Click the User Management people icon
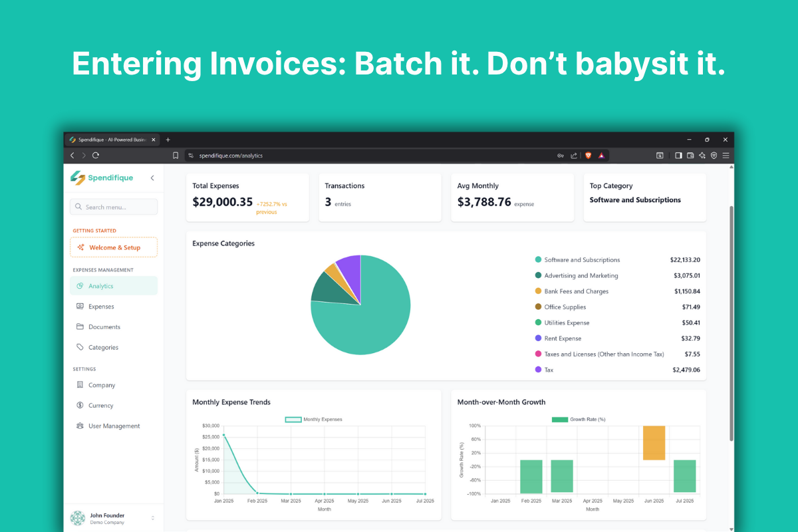Screen dimensions: 798x532 80,426
